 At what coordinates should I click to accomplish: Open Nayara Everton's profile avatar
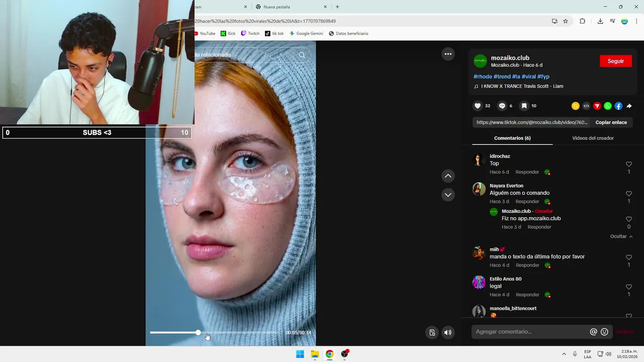coord(479,189)
